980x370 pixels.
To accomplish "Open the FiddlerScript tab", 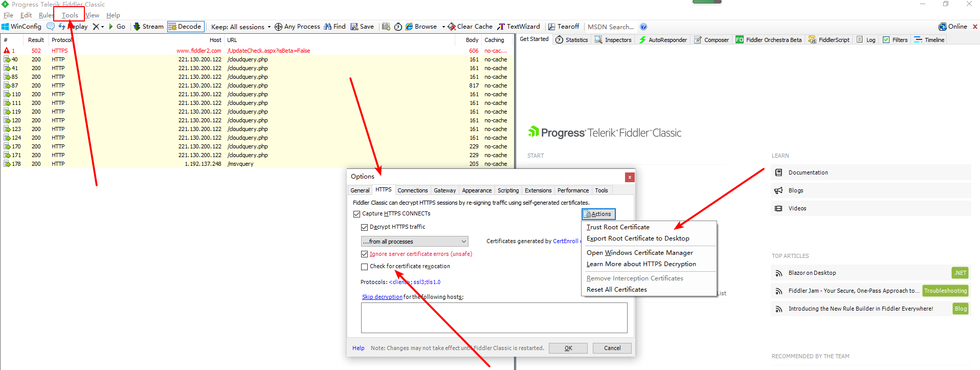I will coord(829,40).
